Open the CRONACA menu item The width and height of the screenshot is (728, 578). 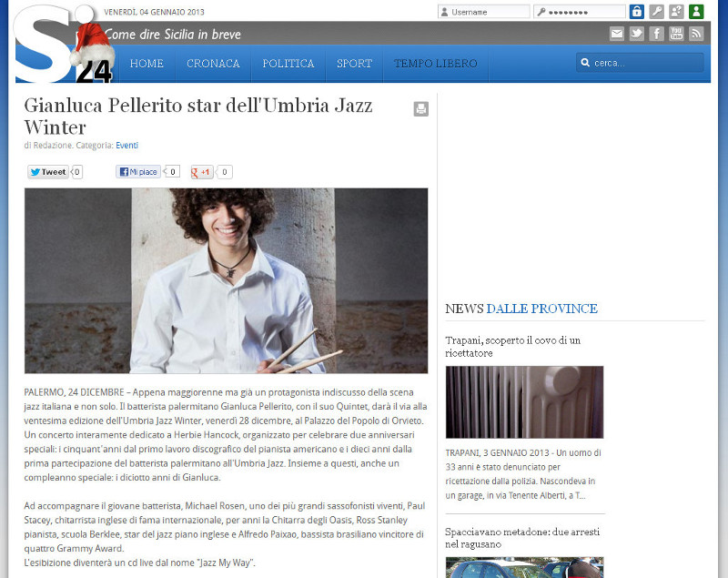[213, 64]
